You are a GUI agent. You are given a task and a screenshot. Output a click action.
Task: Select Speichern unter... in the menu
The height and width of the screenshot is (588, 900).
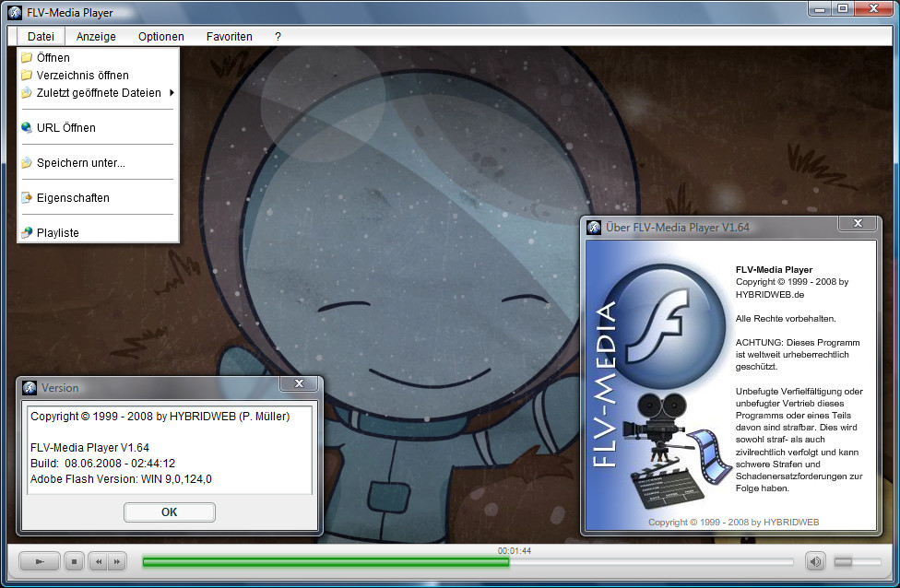(98, 163)
